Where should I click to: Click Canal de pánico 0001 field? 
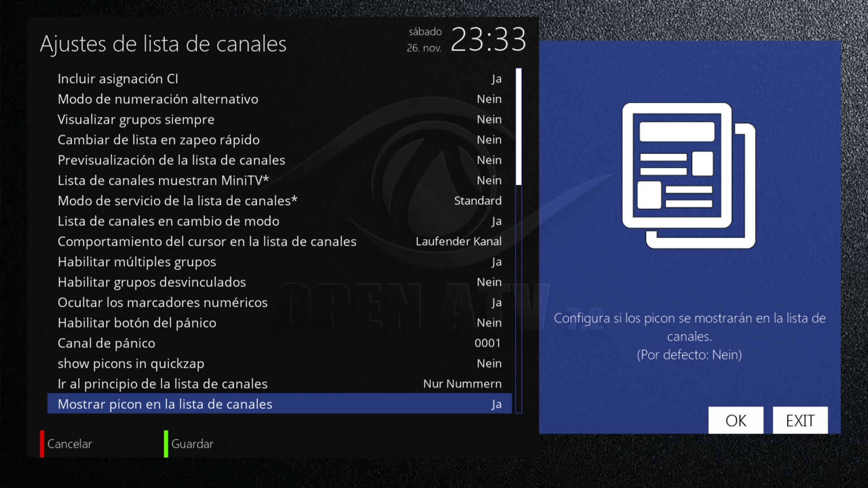pos(487,343)
